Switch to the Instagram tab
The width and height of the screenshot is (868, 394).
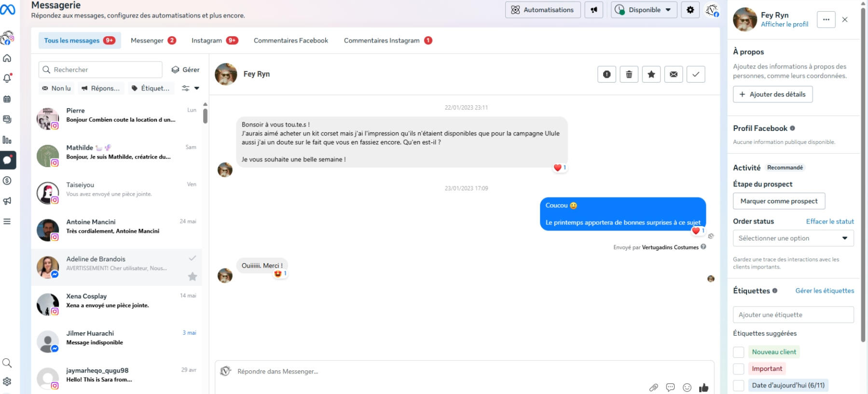click(215, 41)
